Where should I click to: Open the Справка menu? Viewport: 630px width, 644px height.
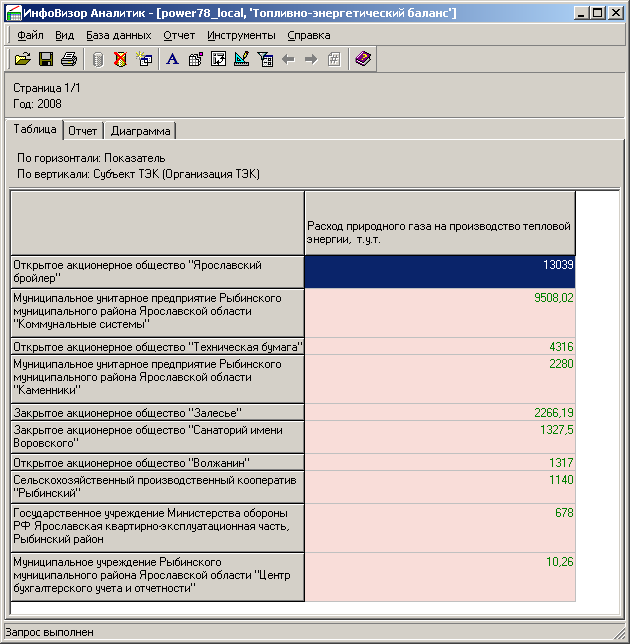coord(309,35)
